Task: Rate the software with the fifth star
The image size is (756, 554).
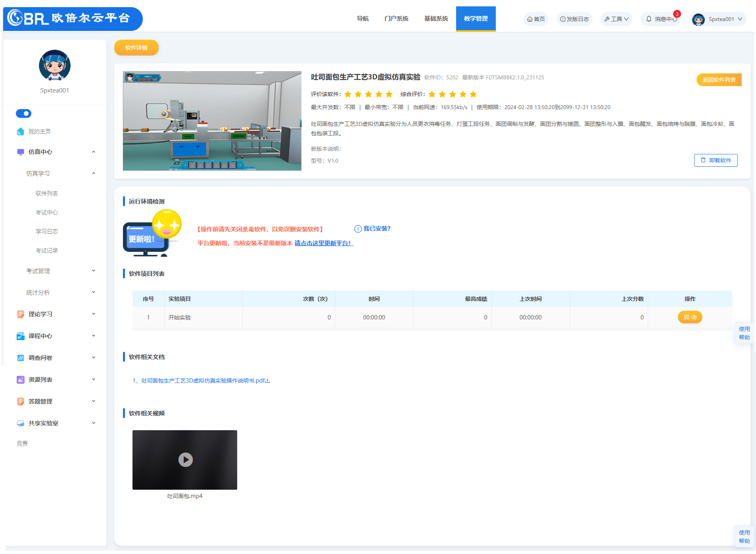Action: coord(389,94)
